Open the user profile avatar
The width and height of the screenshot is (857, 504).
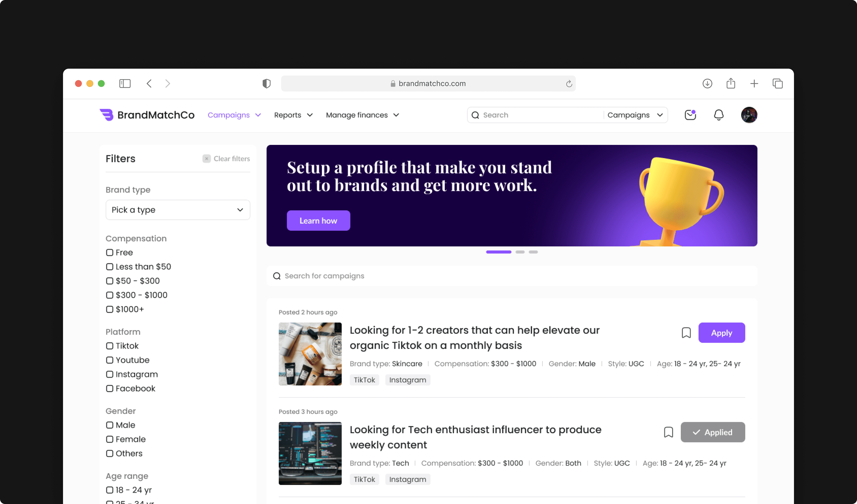(749, 115)
